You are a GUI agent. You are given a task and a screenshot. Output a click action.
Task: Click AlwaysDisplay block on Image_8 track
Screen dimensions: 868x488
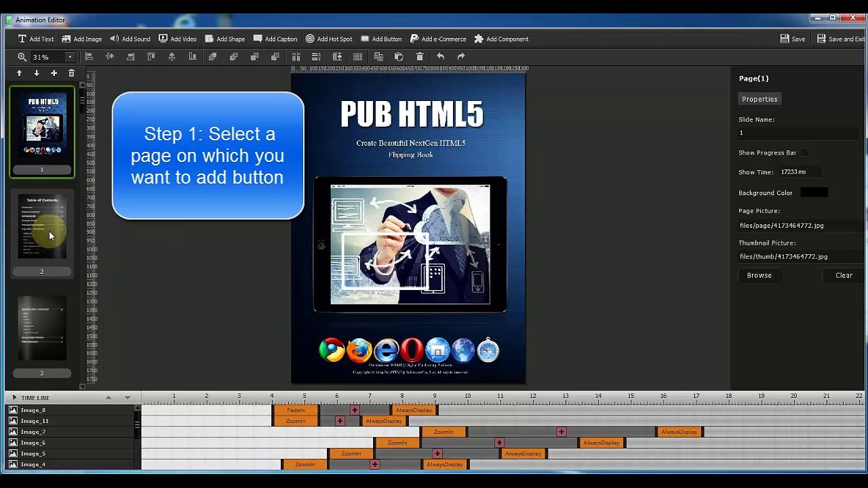[414, 410]
